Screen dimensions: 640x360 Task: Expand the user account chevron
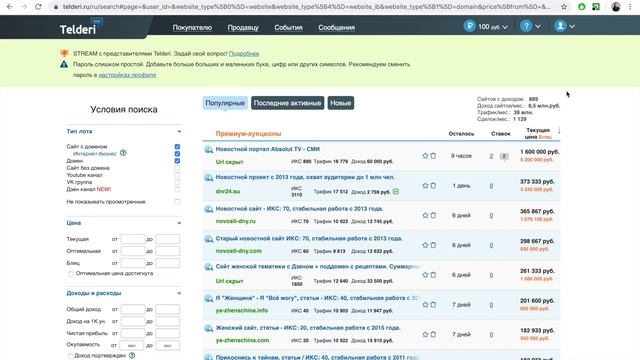point(572,27)
